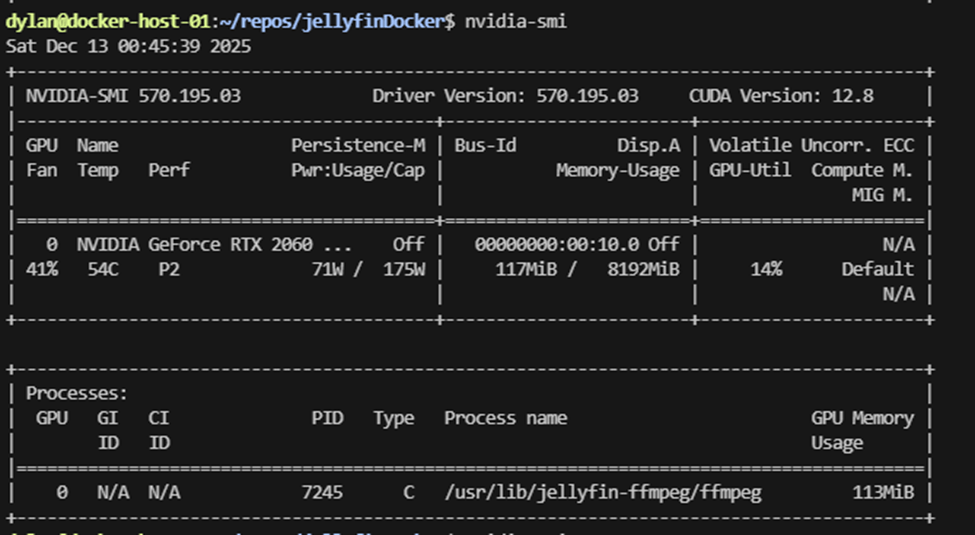
Task: Click the dylan@docker-host-01 prompt username
Action: point(105,21)
